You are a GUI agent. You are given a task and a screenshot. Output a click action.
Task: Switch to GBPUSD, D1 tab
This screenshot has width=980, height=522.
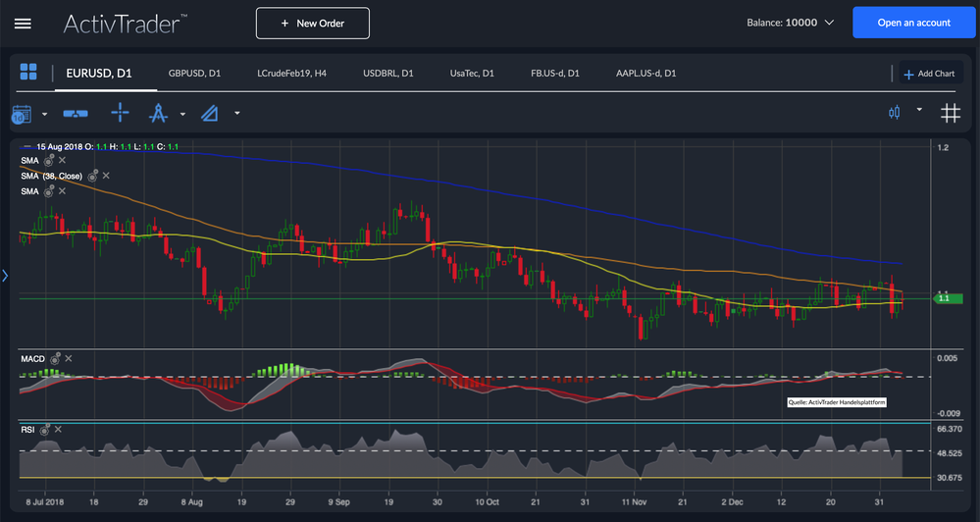194,74
